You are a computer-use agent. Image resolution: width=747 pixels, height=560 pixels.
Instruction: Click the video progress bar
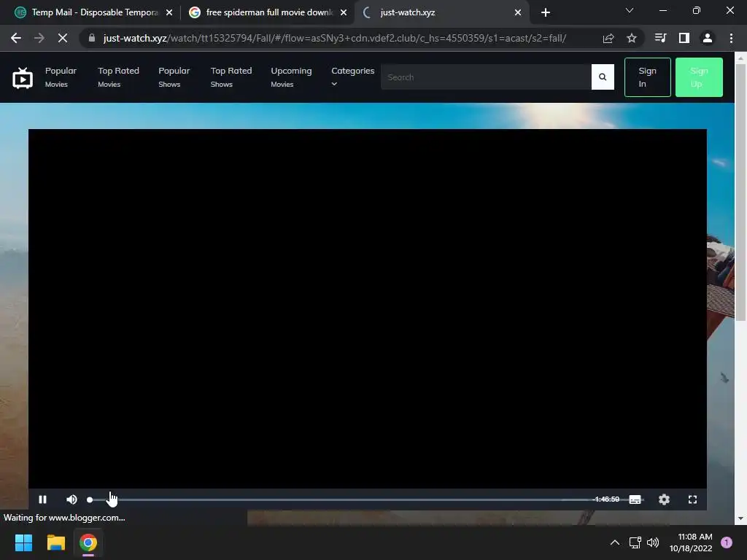341,499
